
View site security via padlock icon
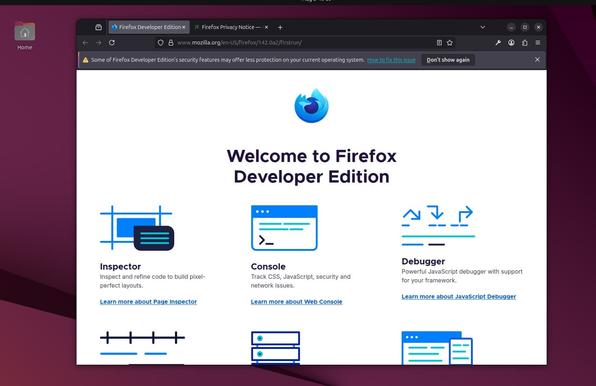tap(171, 43)
